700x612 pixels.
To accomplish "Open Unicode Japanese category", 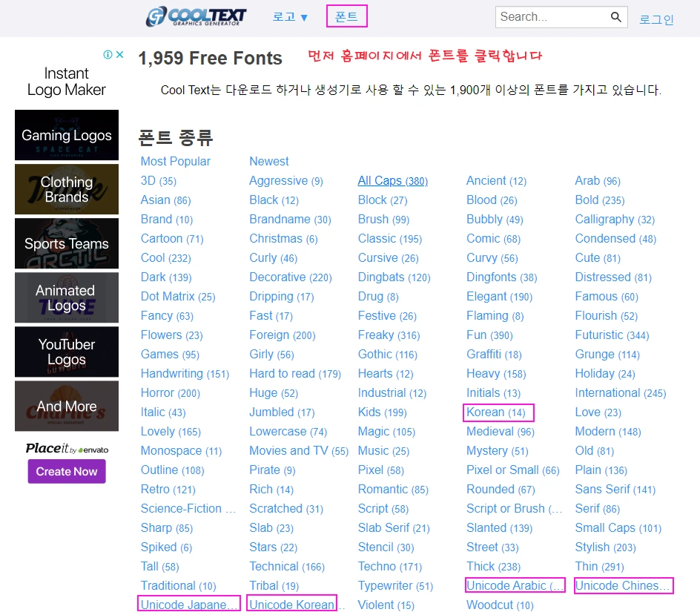I will [189, 605].
